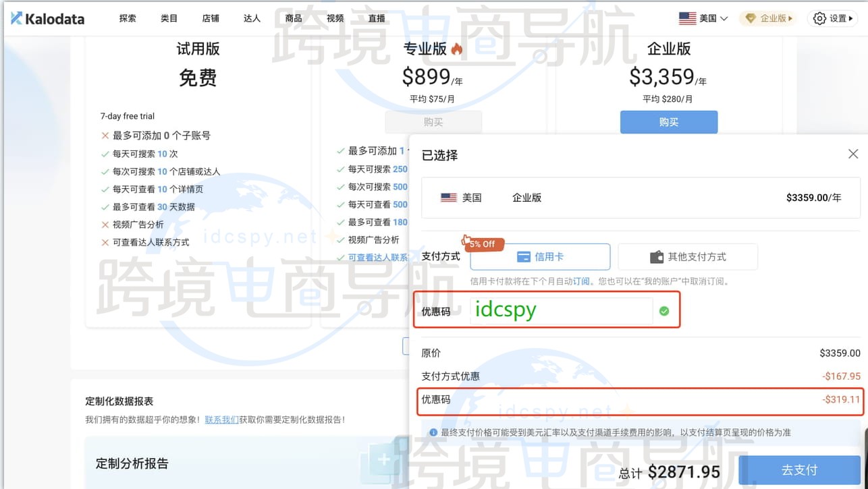Click the 优惠码 input field
Viewport: 868px width, 489px height.
[x=560, y=310]
